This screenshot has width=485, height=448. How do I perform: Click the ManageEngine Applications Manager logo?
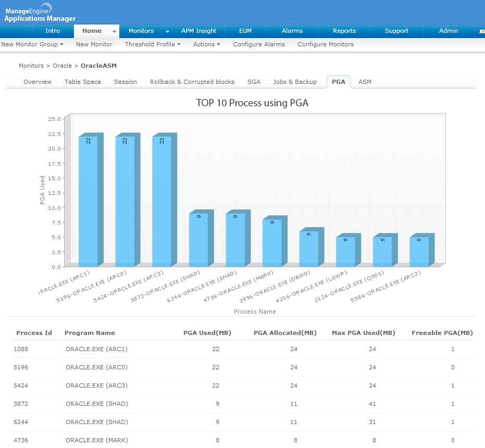coord(40,14)
